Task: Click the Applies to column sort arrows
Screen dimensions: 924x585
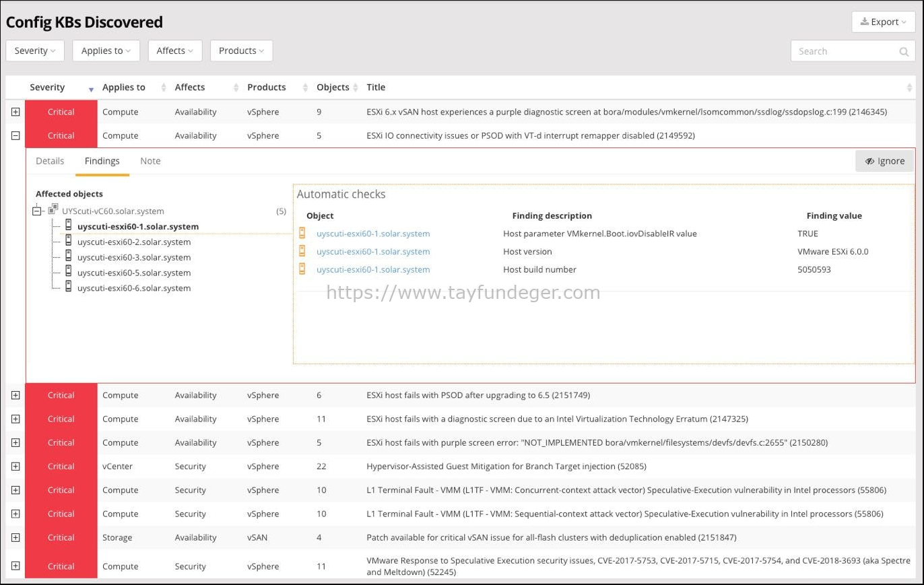Action: coord(163,88)
